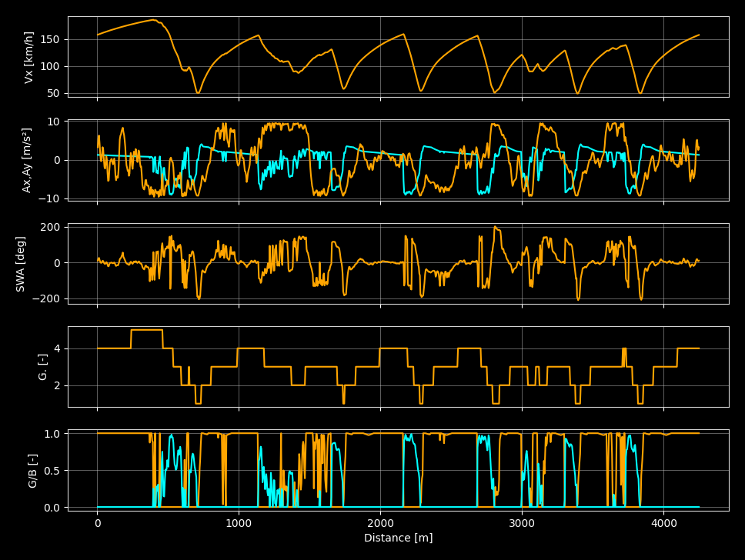Select the "Ax,Ay [m/s²]" axis label
745x560 pixels.
click(x=27, y=161)
